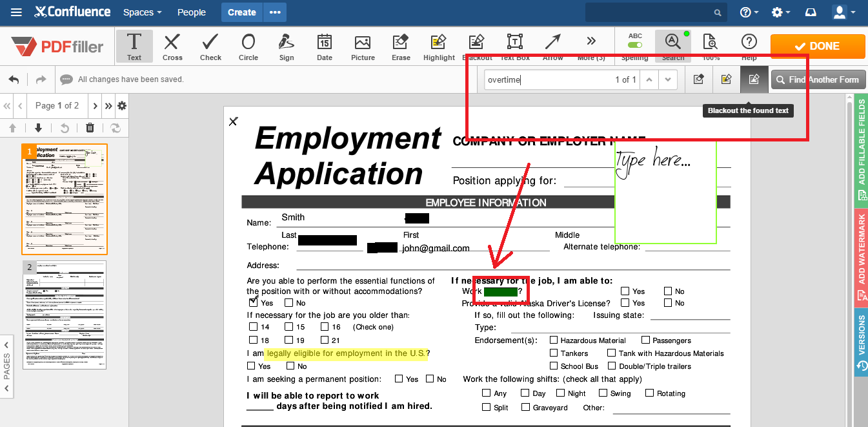The width and height of the screenshot is (868, 427).
Task: Open the Versions tab
Action: (862, 341)
